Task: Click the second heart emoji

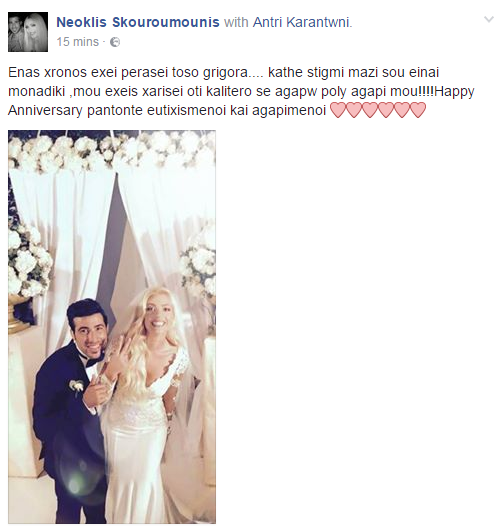Action: click(353, 111)
